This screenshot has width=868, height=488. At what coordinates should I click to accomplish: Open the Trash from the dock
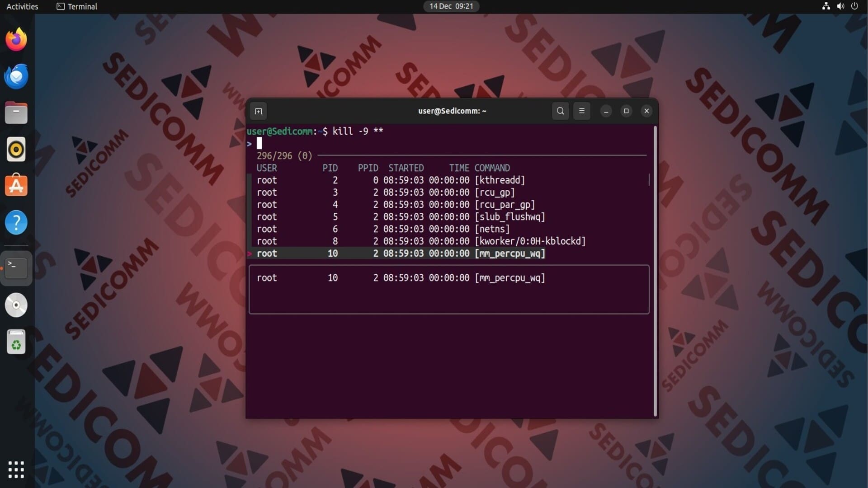(16, 342)
